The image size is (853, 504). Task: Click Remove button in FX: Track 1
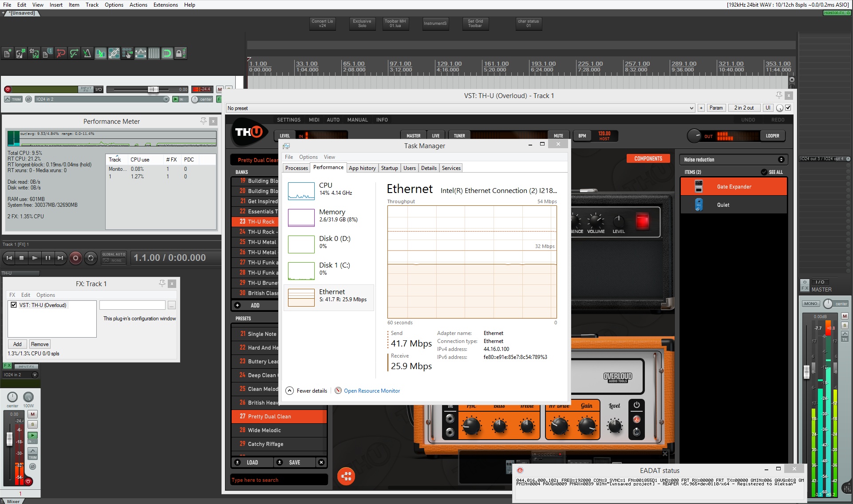[x=40, y=344]
